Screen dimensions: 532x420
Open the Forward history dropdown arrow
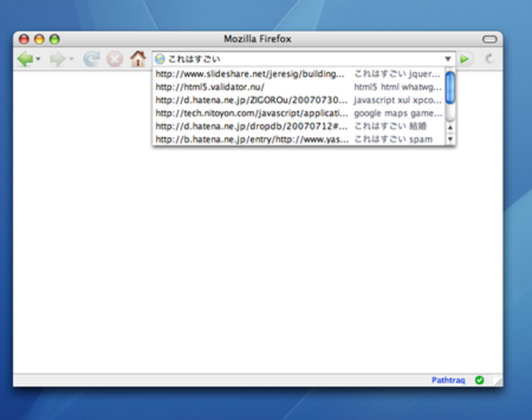(71, 59)
